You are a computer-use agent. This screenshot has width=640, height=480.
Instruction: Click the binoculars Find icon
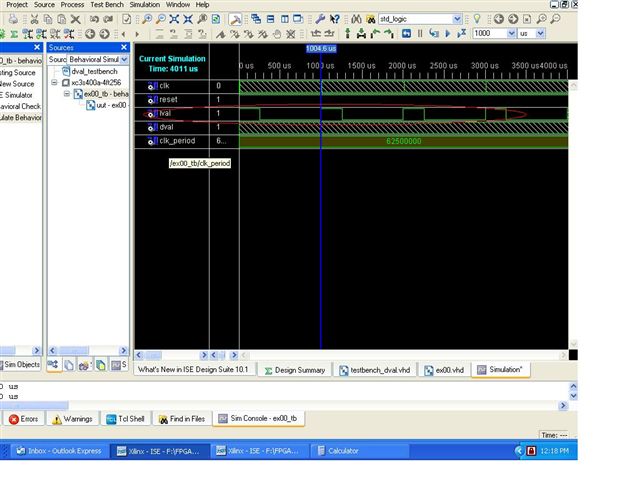[x=354, y=19]
